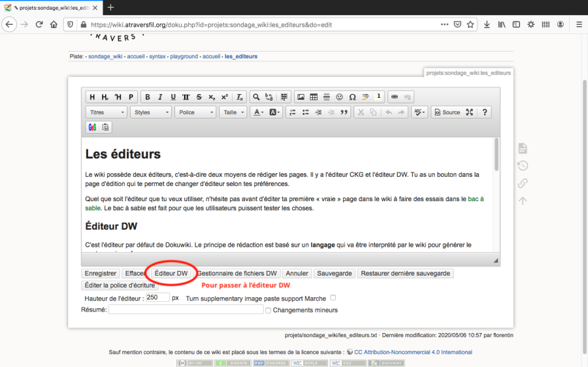Image resolution: width=588 pixels, height=367 pixels.
Task: Click the Sauvegarde button
Action: click(334, 274)
